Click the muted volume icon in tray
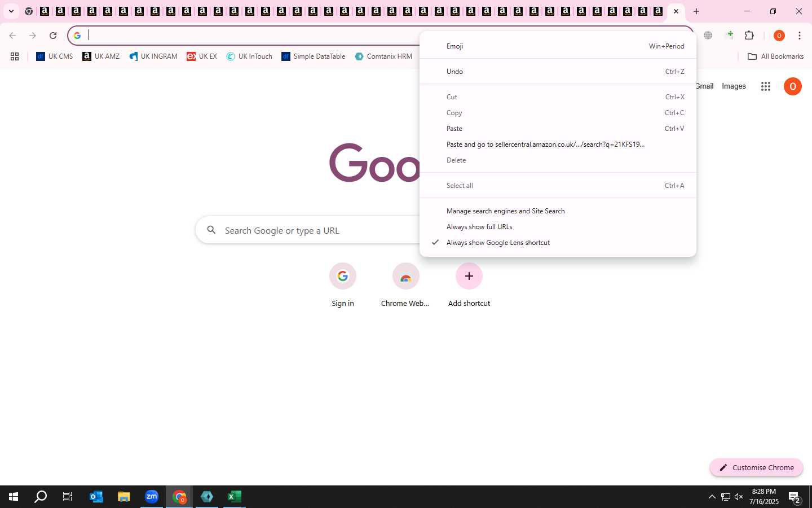This screenshot has width=812, height=508. pos(739,497)
